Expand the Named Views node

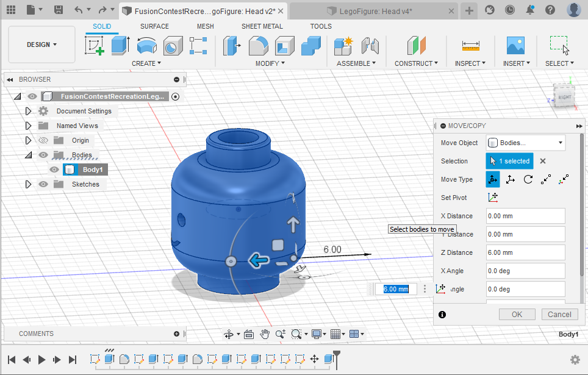pyautogui.click(x=28, y=126)
